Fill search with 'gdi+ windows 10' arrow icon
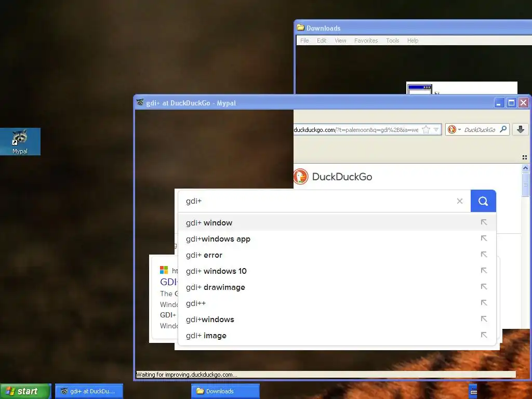The height and width of the screenshot is (399, 532). click(484, 271)
